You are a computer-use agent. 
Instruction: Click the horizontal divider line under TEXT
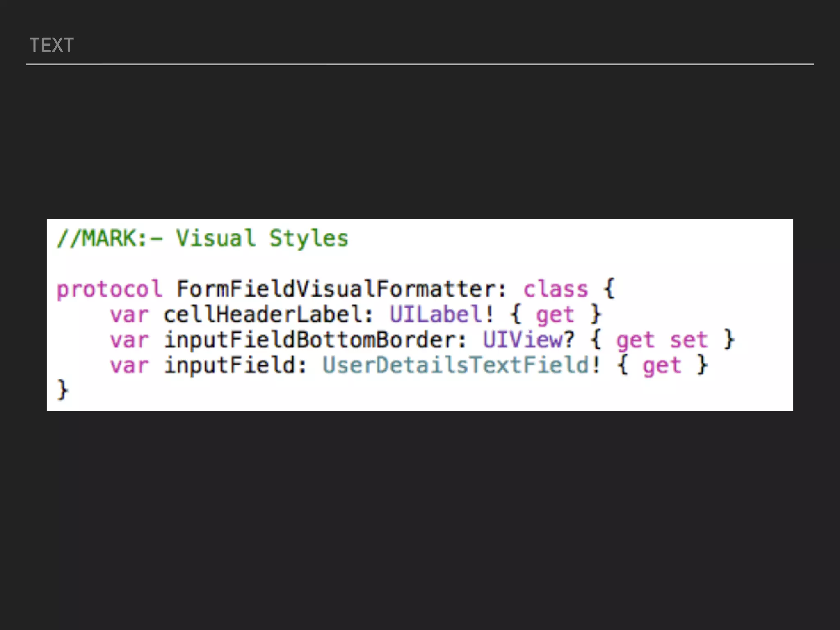420,64
